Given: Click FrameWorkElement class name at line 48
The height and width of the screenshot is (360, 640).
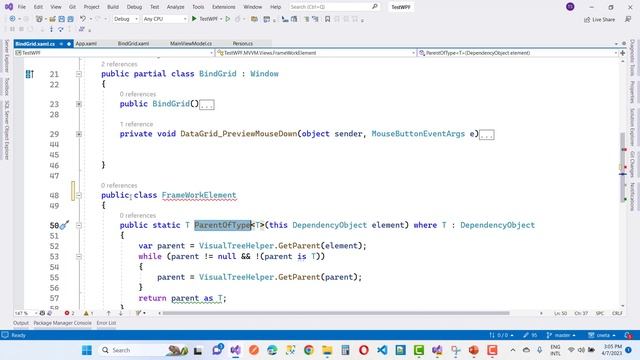Looking at the screenshot, I should [x=199, y=195].
